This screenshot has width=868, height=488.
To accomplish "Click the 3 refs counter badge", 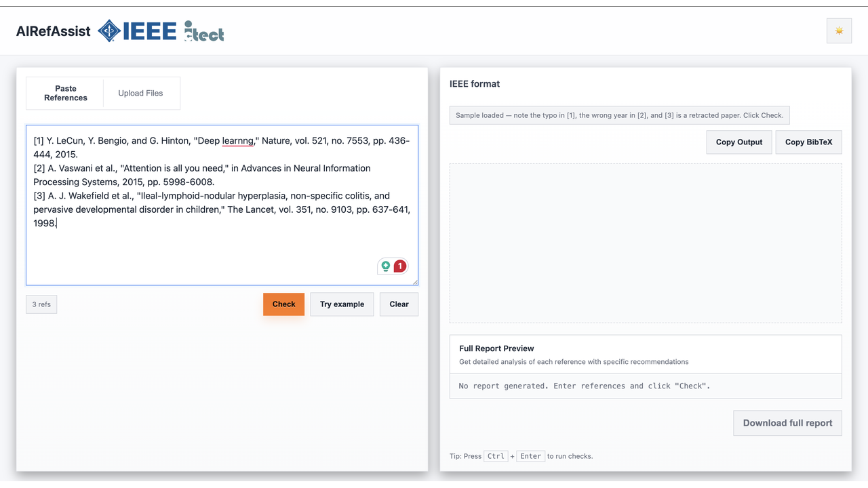I will (x=41, y=304).
